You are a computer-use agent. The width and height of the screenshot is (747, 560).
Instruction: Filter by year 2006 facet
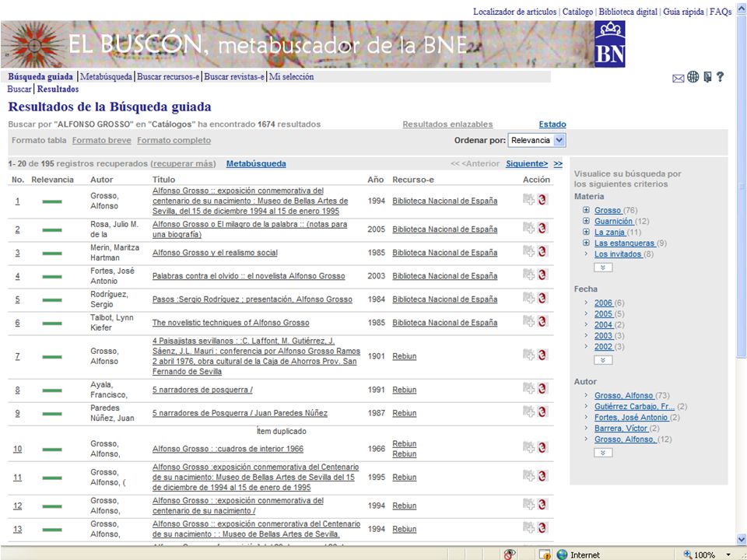(603, 303)
